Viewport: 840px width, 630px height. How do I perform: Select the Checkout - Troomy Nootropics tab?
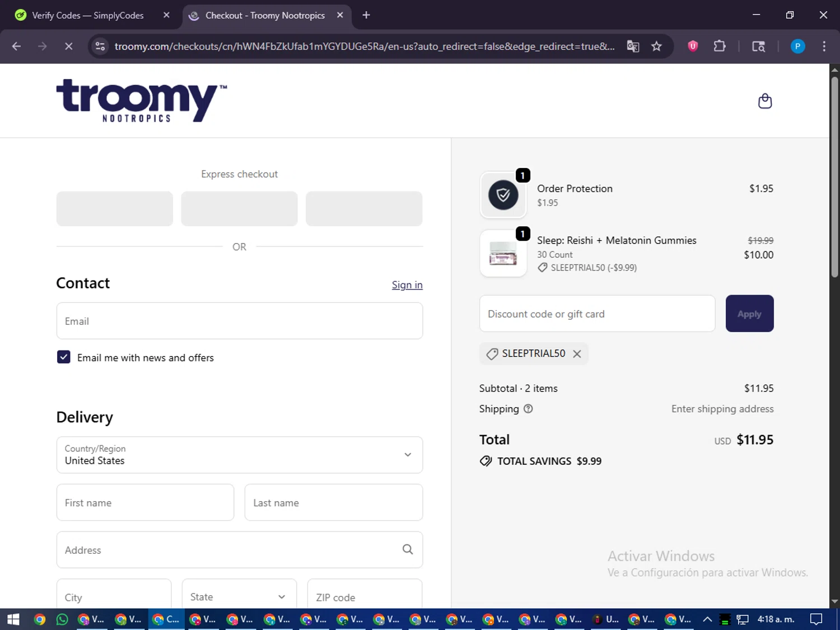(x=265, y=15)
